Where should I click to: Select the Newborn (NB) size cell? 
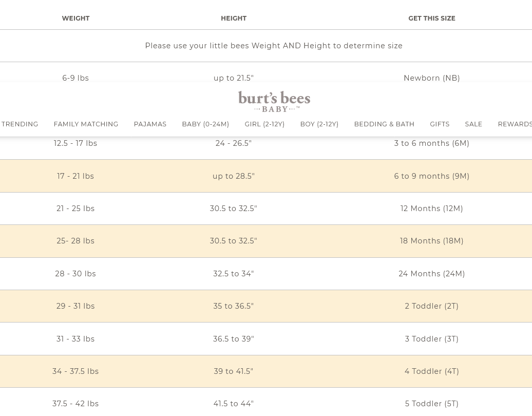tap(431, 78)
